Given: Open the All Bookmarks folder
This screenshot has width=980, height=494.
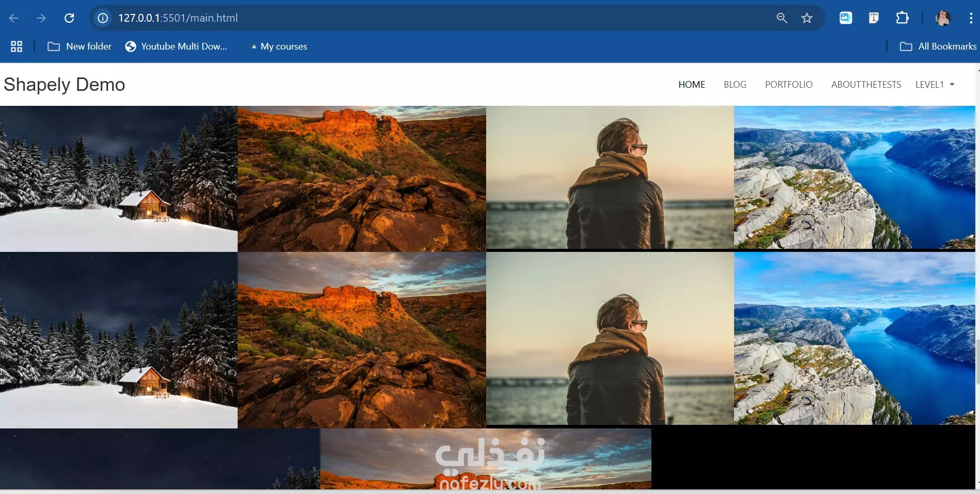Looking at the screenshot, I should click(x=938, y=46).
